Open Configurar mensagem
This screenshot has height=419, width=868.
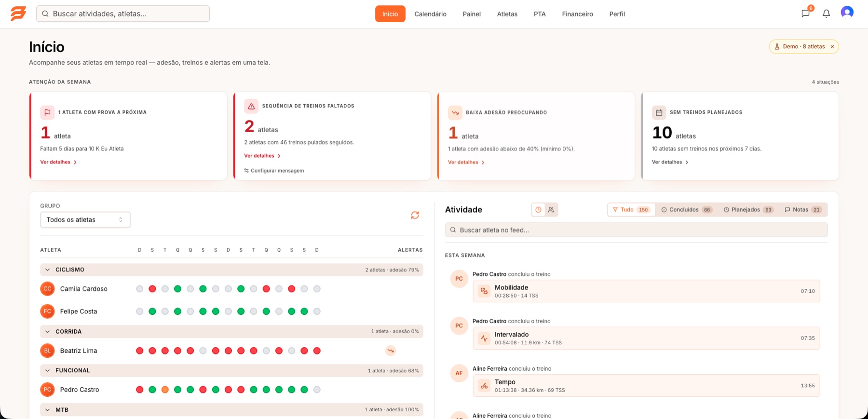(274, 171)
